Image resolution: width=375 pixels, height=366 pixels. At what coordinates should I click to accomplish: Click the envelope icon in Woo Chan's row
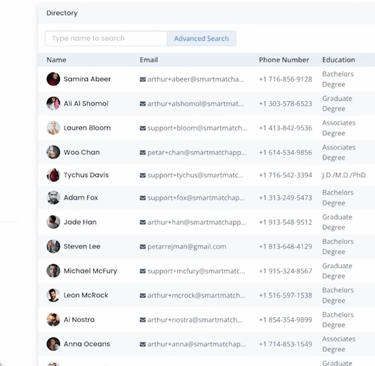click(x=143, y=152)
